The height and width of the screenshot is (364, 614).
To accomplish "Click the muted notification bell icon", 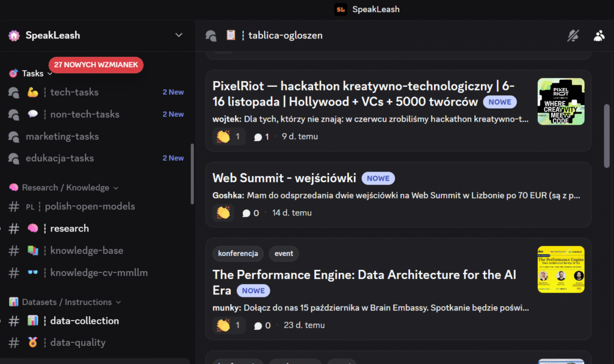I will (573, 35).
